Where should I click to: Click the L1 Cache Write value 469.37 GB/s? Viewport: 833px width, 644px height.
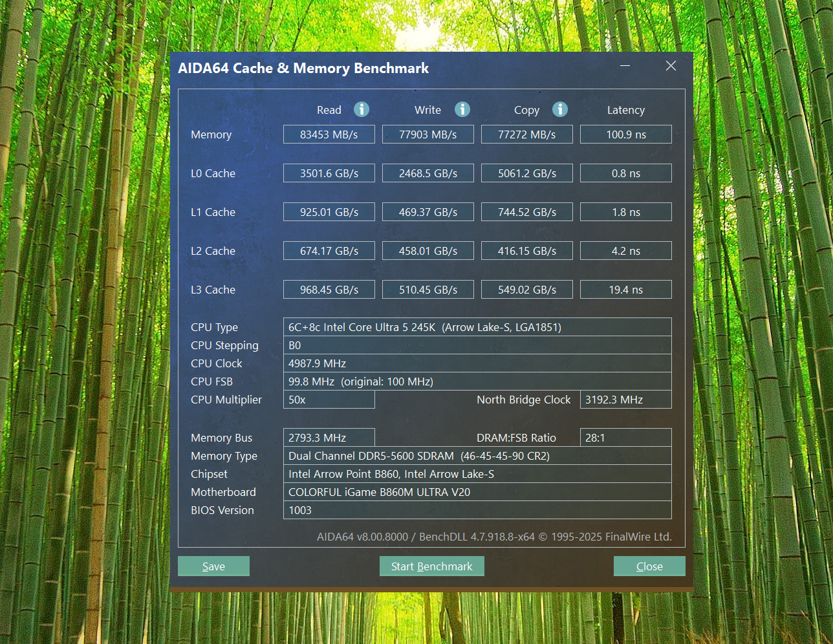coord(428,212)
